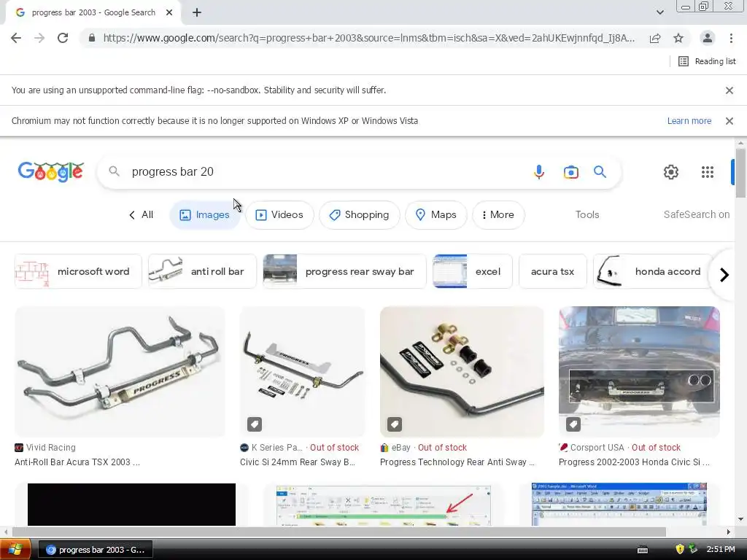
Task: Click product tag on Corsport image
Action: point(573,424)
